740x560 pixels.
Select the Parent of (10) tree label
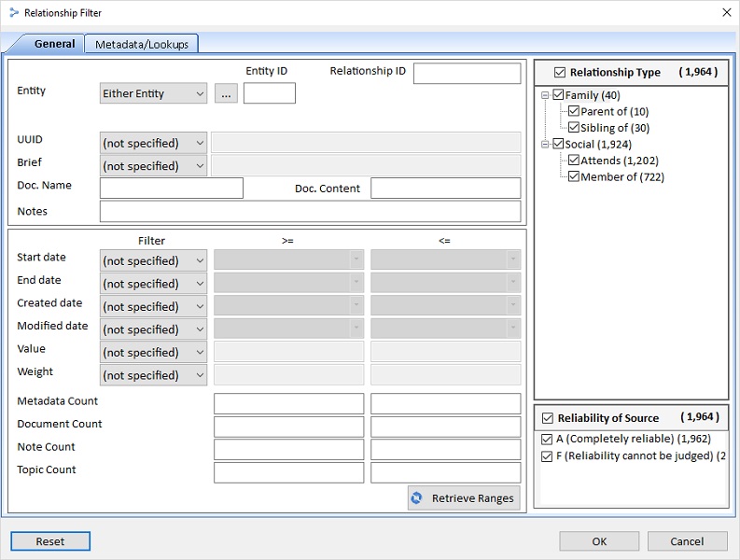614,111
